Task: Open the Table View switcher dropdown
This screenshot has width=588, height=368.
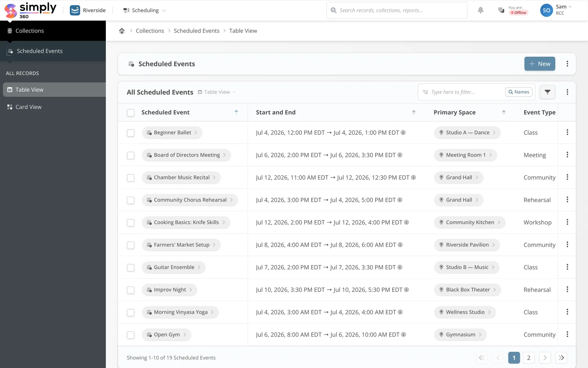Action: coord(217,92)
